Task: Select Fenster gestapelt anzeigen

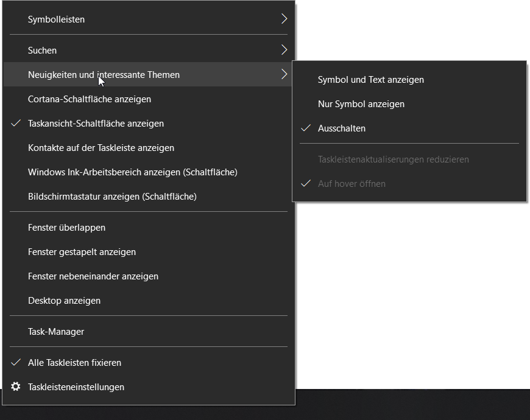Action: (149, 252)
